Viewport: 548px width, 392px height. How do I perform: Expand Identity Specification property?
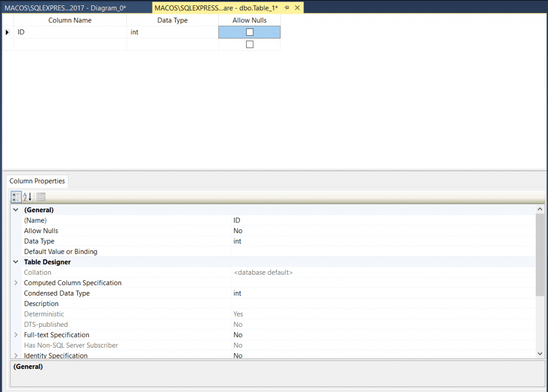click(x=16, y=356)
